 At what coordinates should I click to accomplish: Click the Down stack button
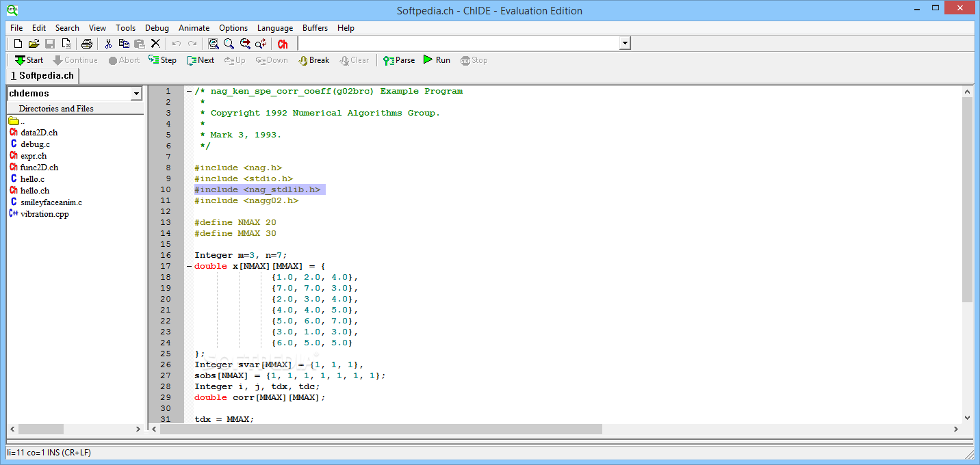point(272,60)
